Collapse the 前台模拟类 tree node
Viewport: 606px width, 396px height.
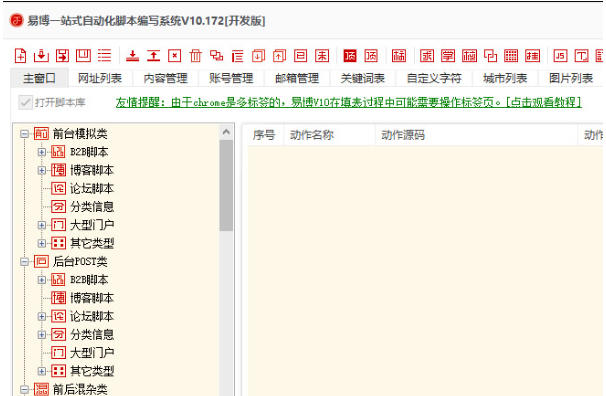(24, 134)
